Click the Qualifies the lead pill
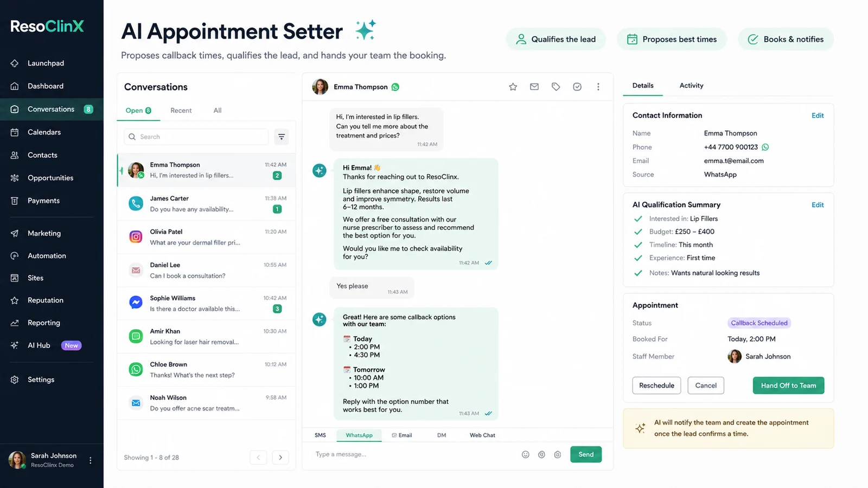The height and width of the screenshot is (488, 868). (x=556, y=39)
